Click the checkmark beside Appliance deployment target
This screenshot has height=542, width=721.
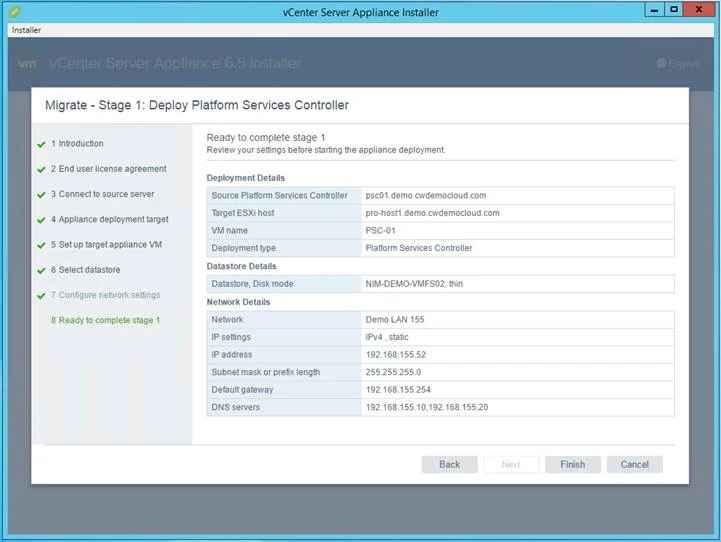coord(41,220)
